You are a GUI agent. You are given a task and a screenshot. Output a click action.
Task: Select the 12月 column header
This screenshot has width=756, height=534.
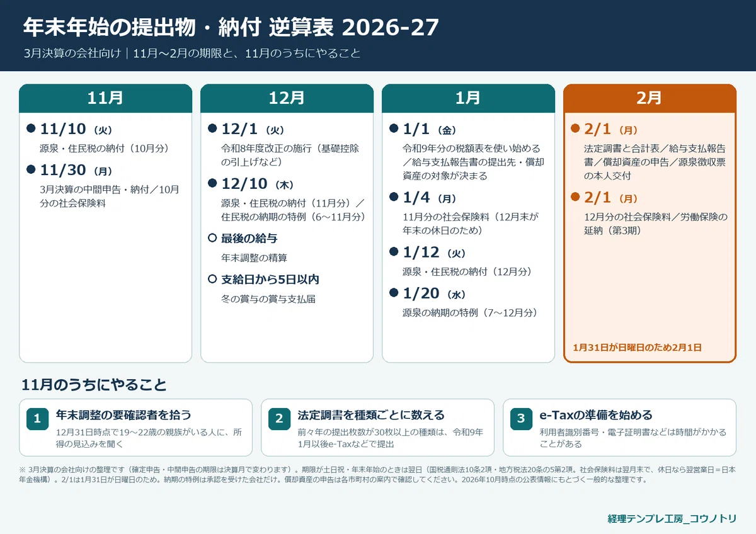click(x=287, y=98)
